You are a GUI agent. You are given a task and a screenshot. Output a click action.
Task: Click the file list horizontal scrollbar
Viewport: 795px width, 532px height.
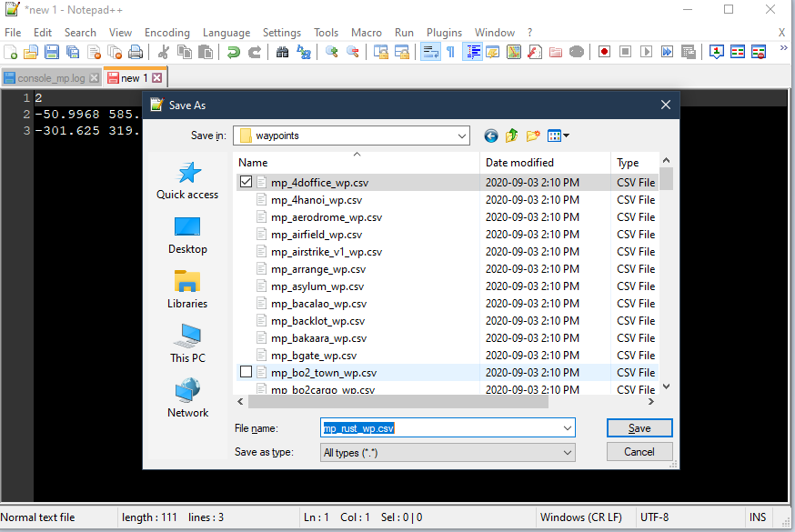pyautogui.click(x=391, y=401)
